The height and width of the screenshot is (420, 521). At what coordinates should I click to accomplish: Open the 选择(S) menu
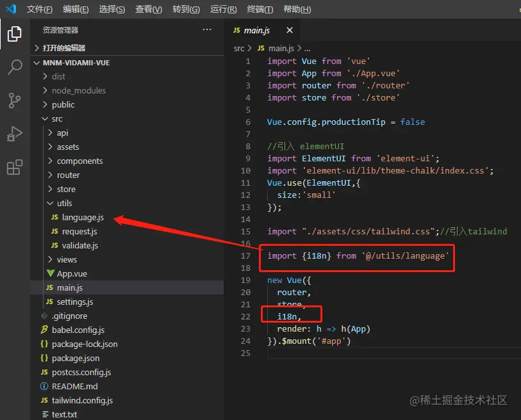112,10
